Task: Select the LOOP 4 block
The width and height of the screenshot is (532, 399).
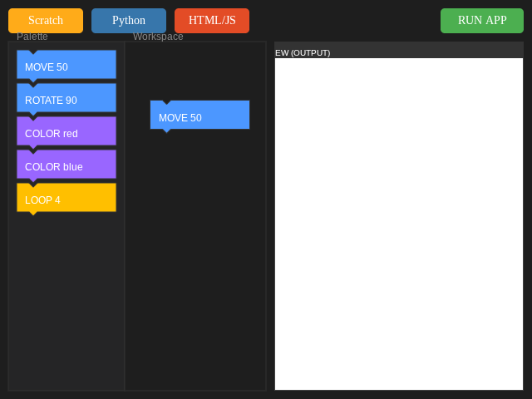Action: [x=66, y=198]
